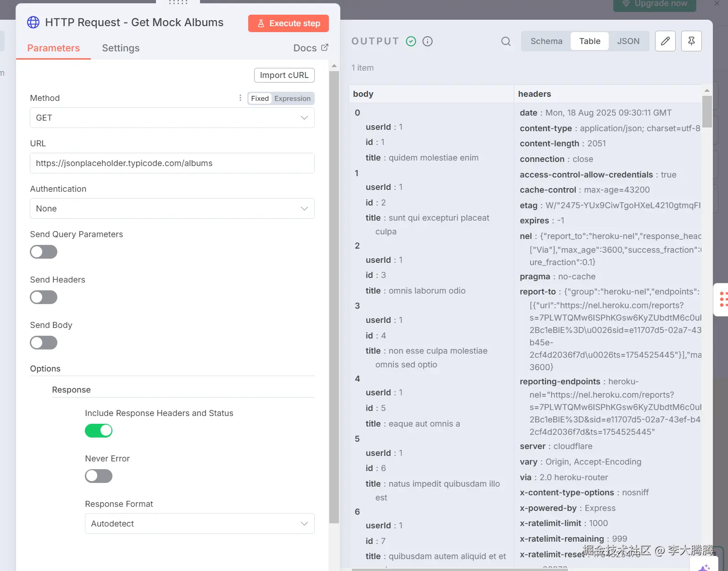Click the Upgrade now button
The height and width of the screenshot is (571, 728).
click(655, 5)
